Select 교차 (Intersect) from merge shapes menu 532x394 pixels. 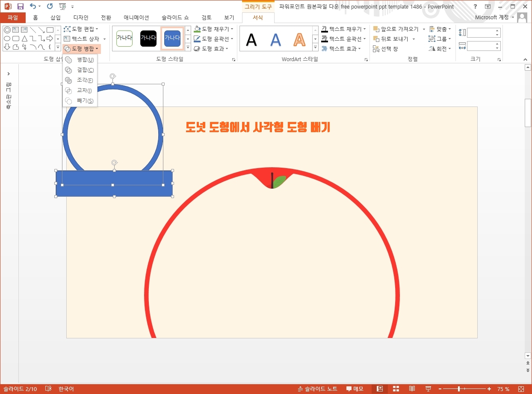point(80,90)
